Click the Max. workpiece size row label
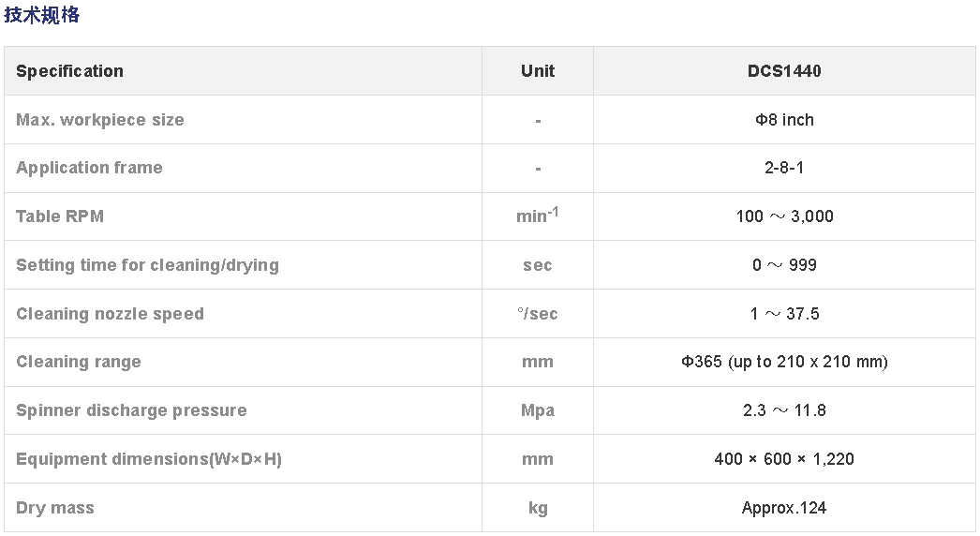Viewport: 980px width, 536px height. point(100,120)
